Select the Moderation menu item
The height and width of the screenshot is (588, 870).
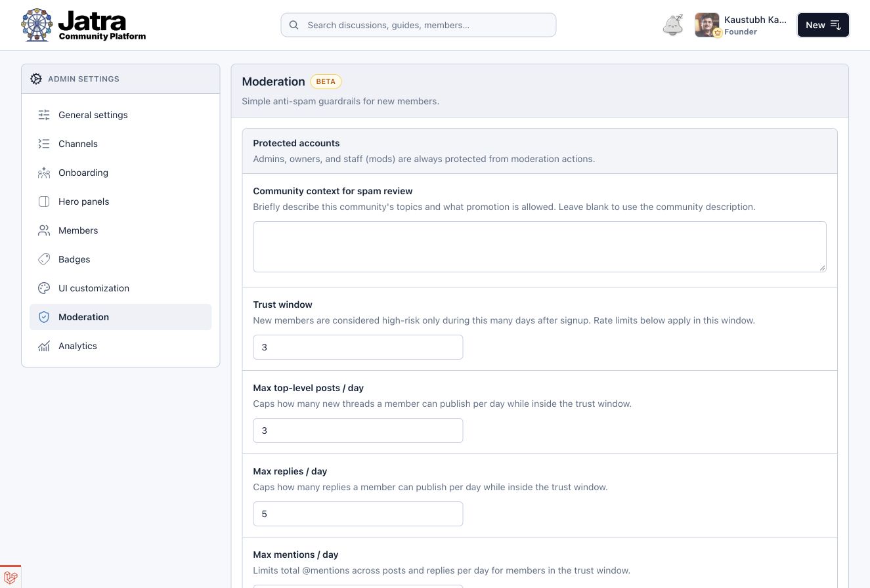click(x=121, y=317)
